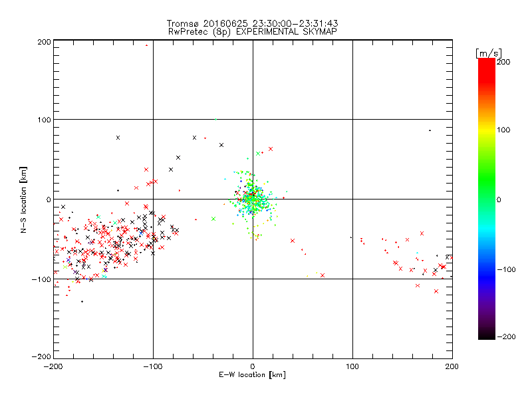Screen dimensions: 532x399
Task: Click the y-axis tick label '-100'
Action: (41, 279)
